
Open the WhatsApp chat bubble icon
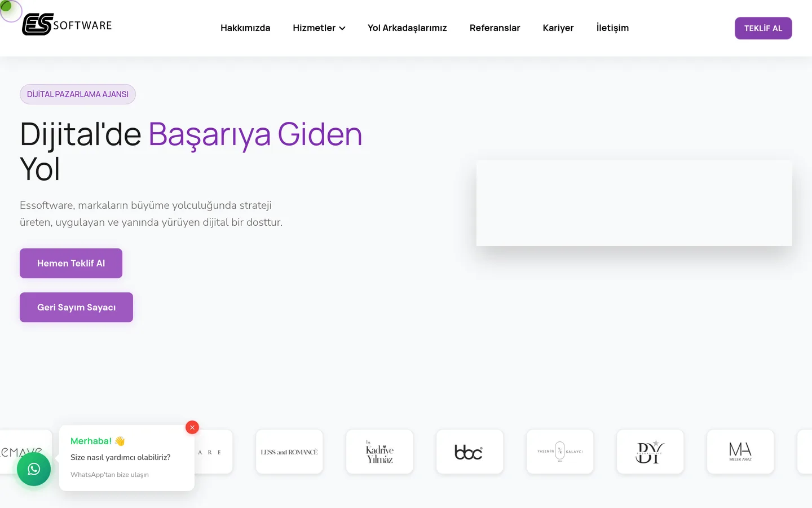[x=34, y=469]
